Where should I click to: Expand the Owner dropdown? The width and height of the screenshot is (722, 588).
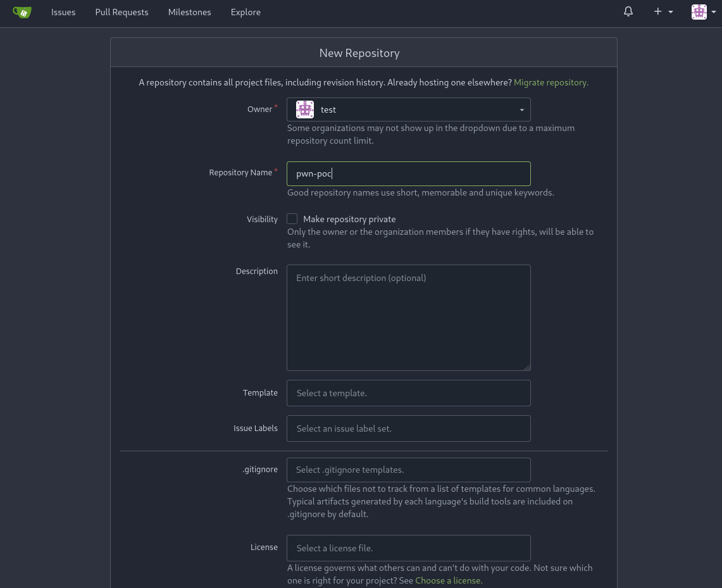click(408, 109)
